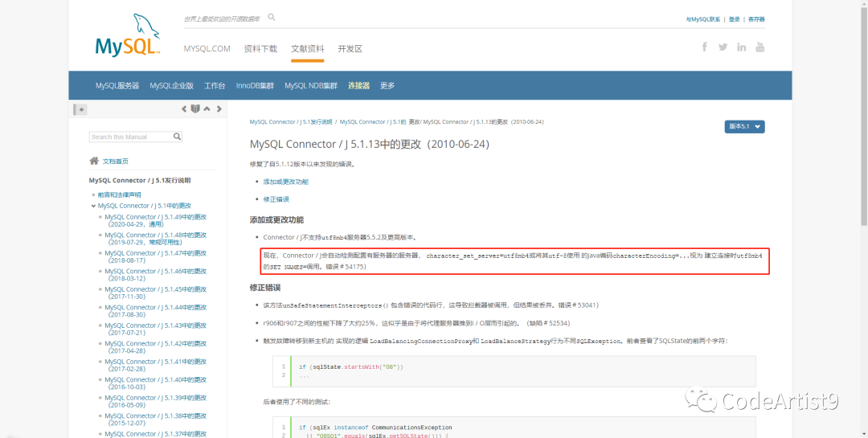
Task: Click heading MySQL Connector / J 5.1.13中的更改
Action: coord(370,144)
